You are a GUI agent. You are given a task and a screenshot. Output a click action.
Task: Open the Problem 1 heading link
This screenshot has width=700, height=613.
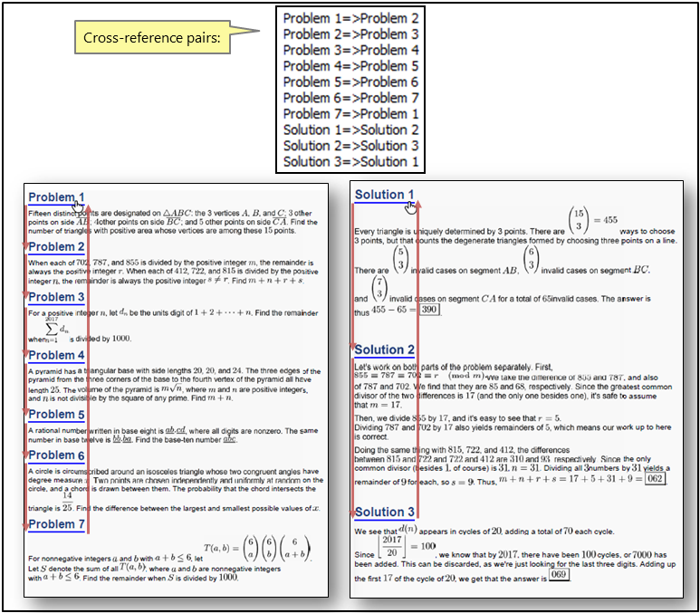point(56,197)
